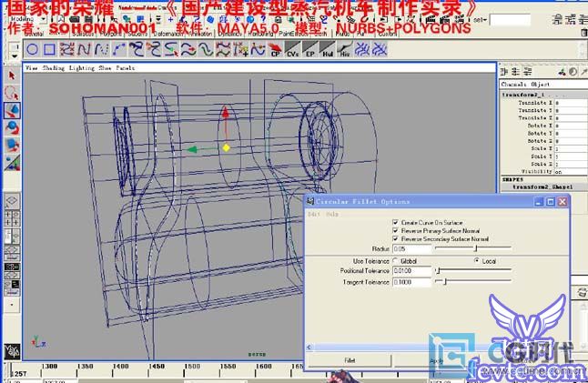The image size is (588, 383).
Task: Click the Tangent Tolerance value field
Action: [x=411, y=282]
